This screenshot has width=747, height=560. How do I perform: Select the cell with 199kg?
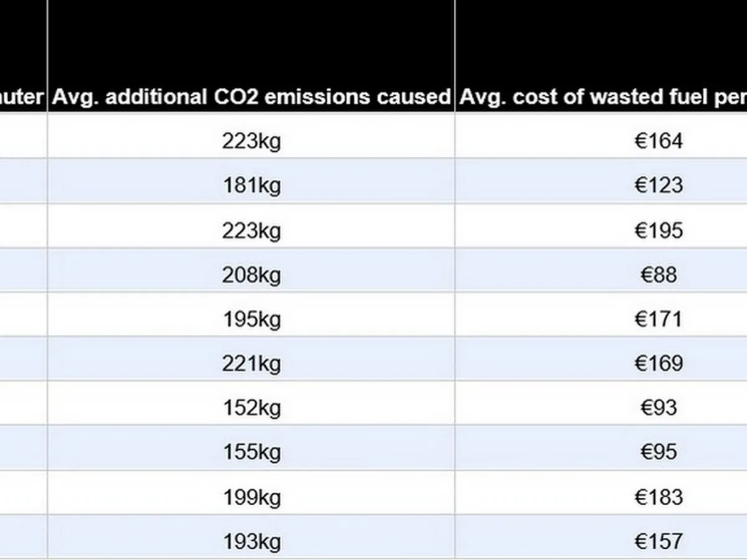(251, 497)
